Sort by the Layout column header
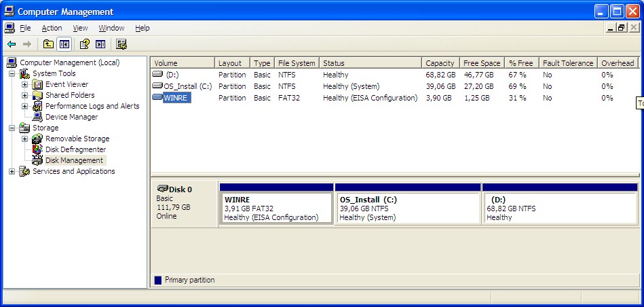Screen dimensions: 644x307 pyautogui.click(x=233, y=63)
